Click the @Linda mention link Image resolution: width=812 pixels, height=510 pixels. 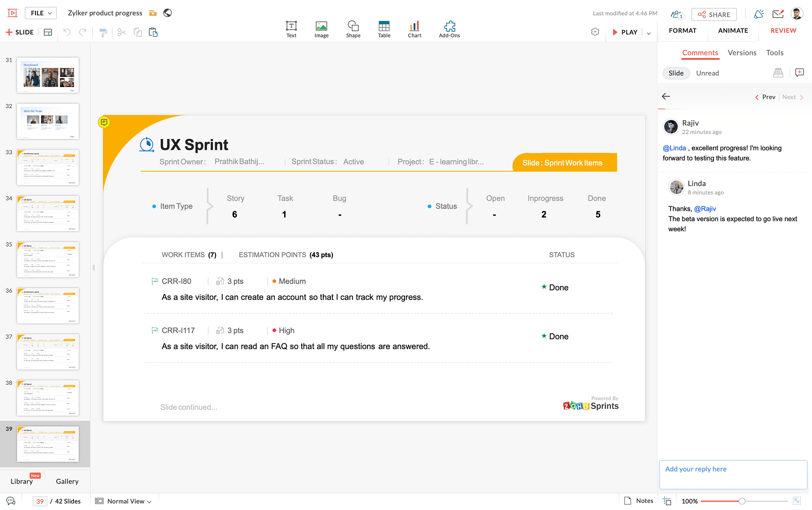[674, 148]
